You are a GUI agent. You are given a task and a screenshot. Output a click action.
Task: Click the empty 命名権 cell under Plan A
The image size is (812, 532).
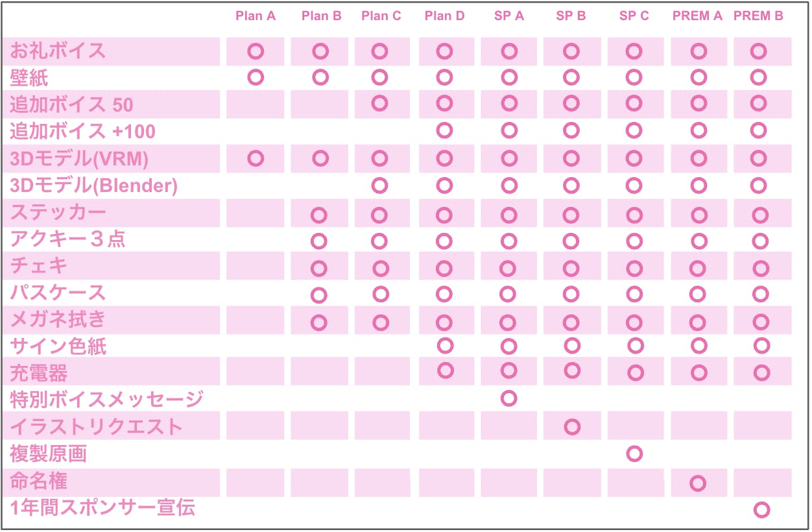pyautogui.click(x=256, y=482)
